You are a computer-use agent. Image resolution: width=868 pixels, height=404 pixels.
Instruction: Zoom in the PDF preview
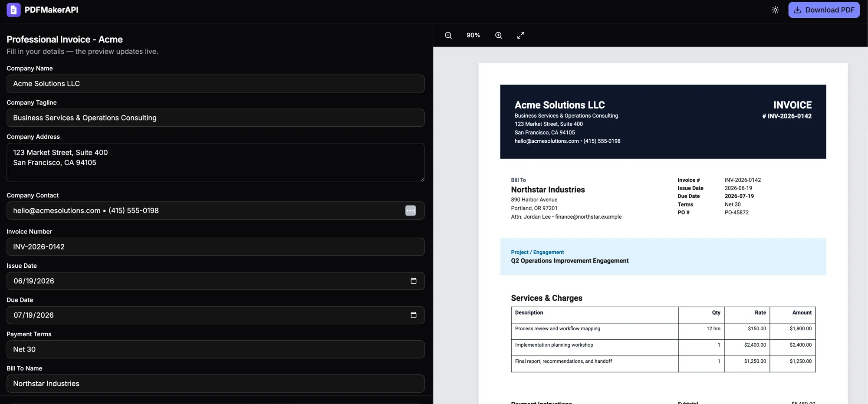point(499,35)
